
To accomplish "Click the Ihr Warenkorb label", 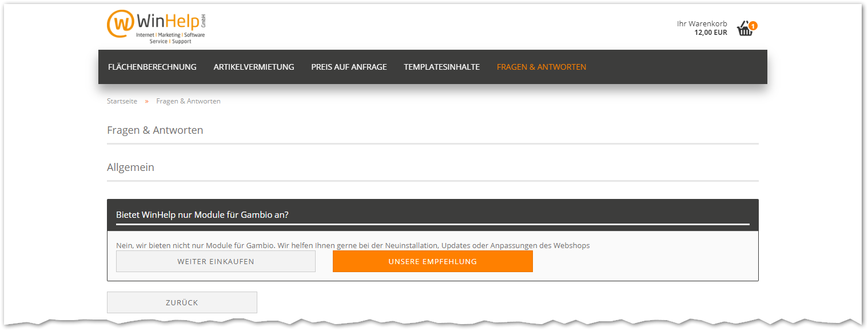I will [x=702, y=24].
